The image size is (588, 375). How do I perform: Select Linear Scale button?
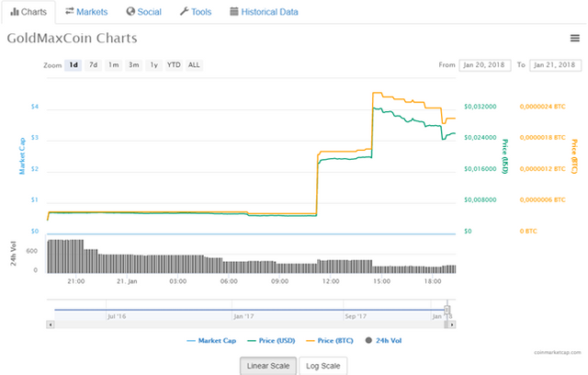(268, 366)
